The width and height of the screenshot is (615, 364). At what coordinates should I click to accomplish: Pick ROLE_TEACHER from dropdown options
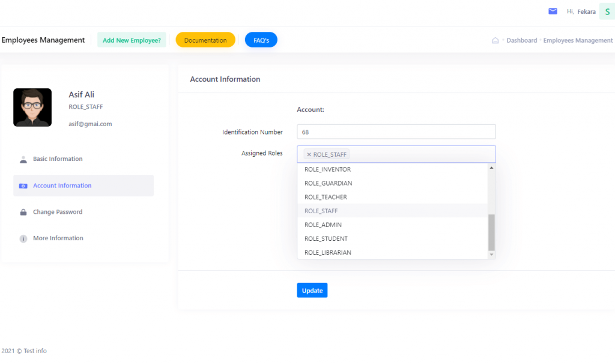(x=326, y=197)
